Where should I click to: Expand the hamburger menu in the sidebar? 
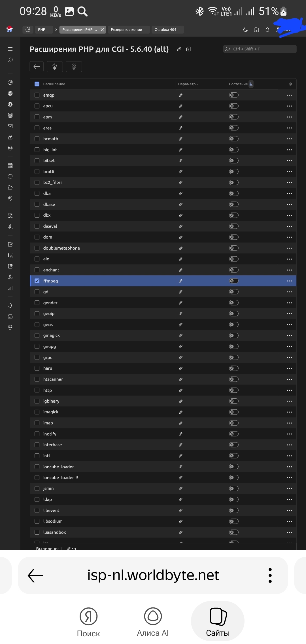[10, 49]
